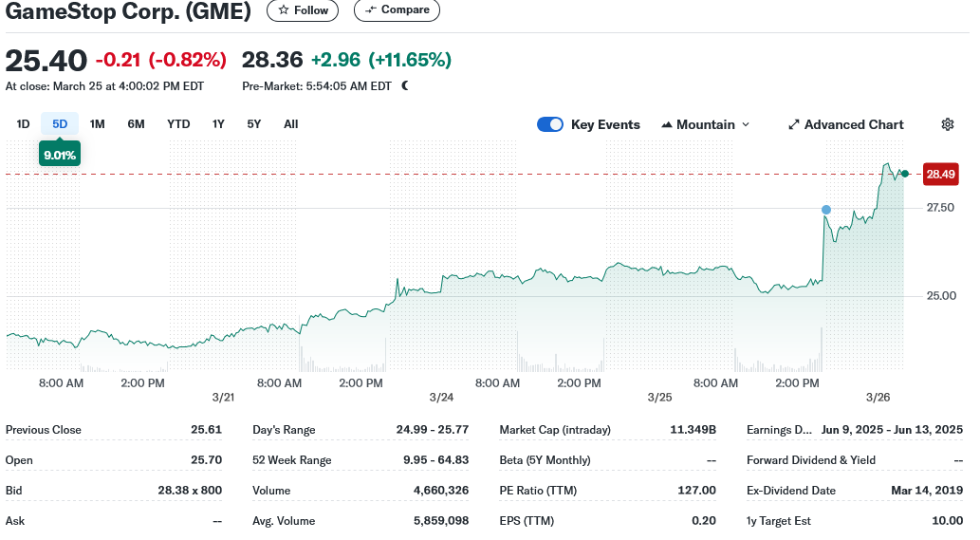Click the GameStop Corp. (GME) title
The height and width of the screenshot is (540, 980).
pos(128,10)
